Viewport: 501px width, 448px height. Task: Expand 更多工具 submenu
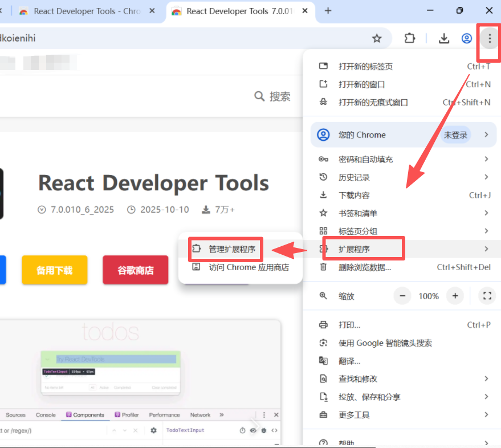click(x=402, y=415)
